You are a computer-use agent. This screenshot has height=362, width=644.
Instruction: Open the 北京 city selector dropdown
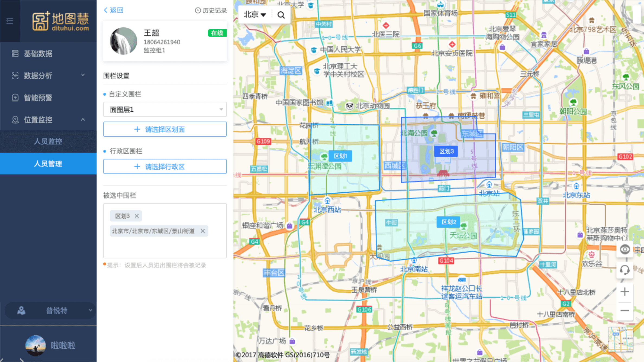(x=255, y=15)
